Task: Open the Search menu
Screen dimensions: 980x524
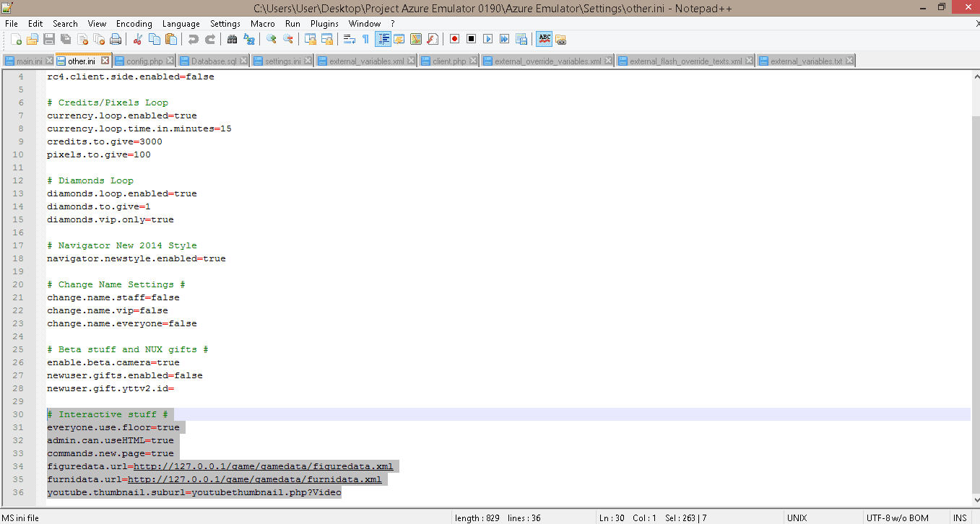Action: point(65,24)
